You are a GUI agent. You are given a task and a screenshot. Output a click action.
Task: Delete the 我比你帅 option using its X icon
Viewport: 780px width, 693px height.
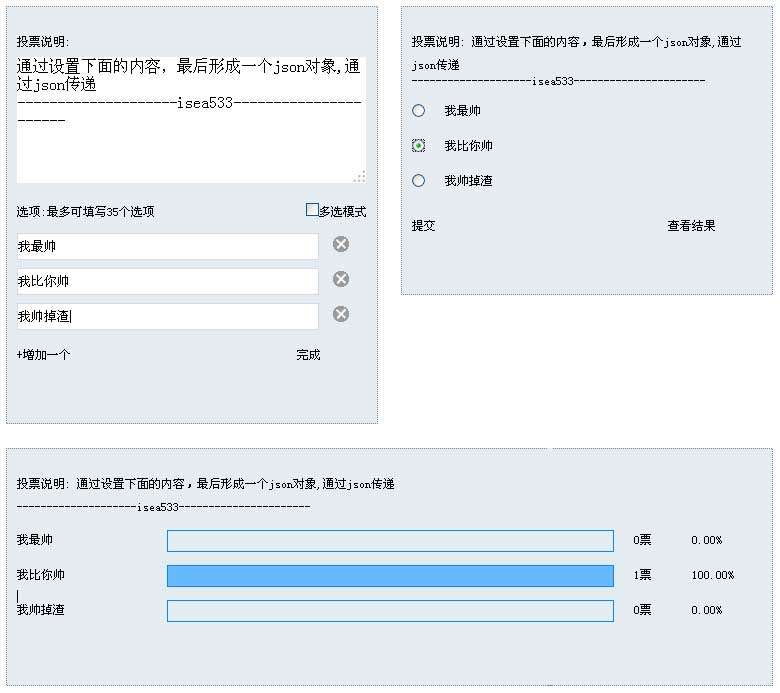click(x=341, y=279)
